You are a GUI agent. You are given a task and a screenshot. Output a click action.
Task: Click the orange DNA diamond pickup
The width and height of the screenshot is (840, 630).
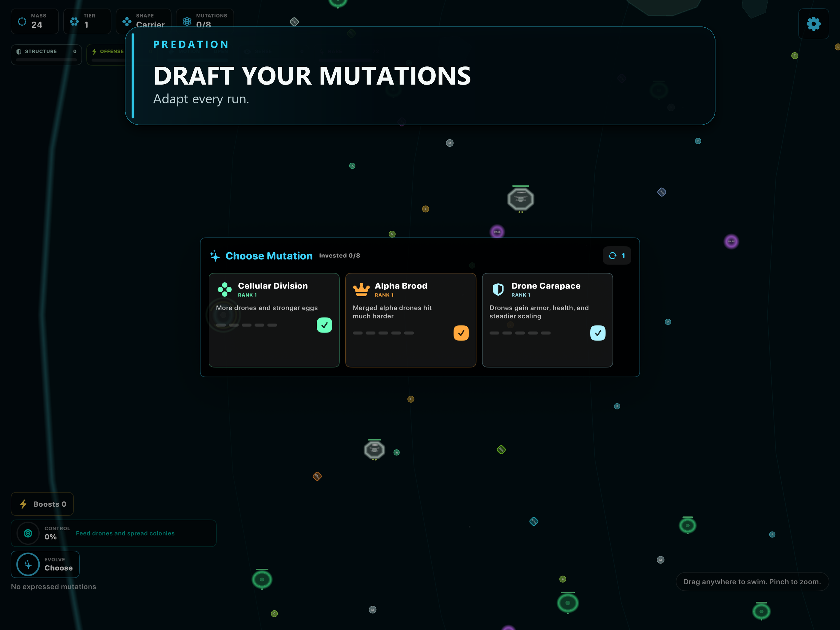317,476
